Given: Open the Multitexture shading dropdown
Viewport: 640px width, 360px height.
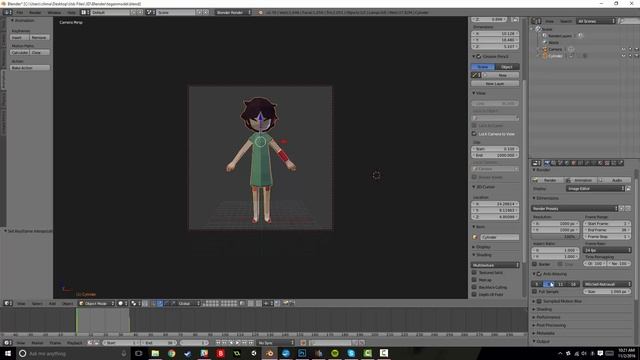Looking at the screenshot, I should (x=495, y=265).
